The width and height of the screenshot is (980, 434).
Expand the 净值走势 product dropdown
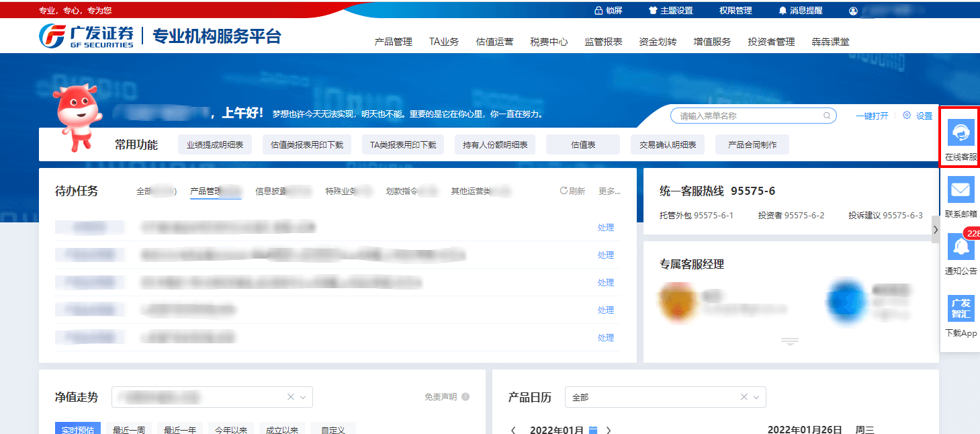point(302,397)
